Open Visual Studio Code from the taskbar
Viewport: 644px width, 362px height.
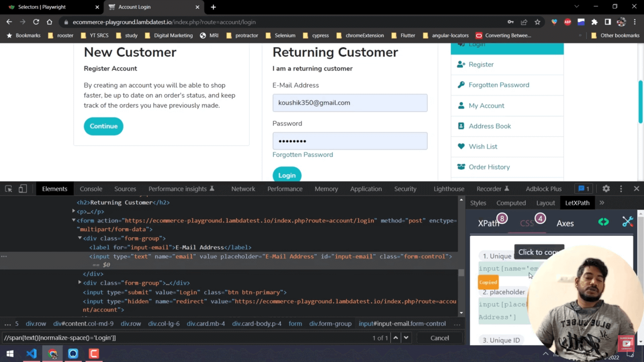tap(31, 354)
